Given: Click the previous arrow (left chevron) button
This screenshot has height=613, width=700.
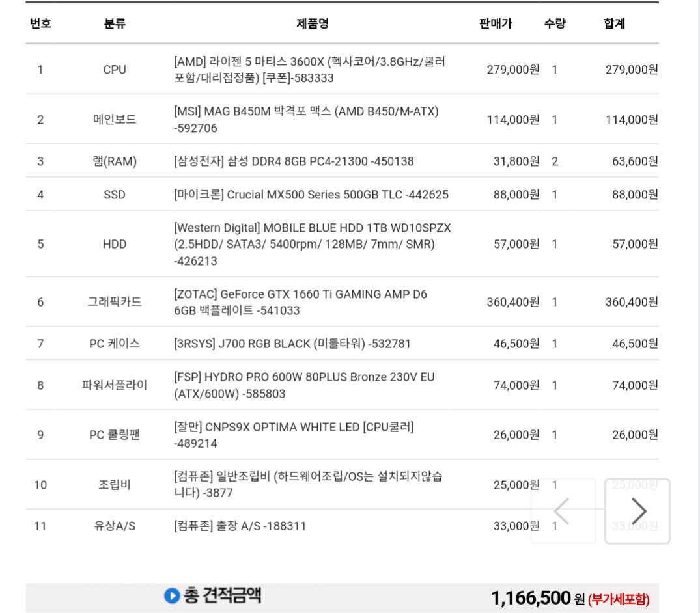Looking at the screenshot, I should tap(563, 511).
